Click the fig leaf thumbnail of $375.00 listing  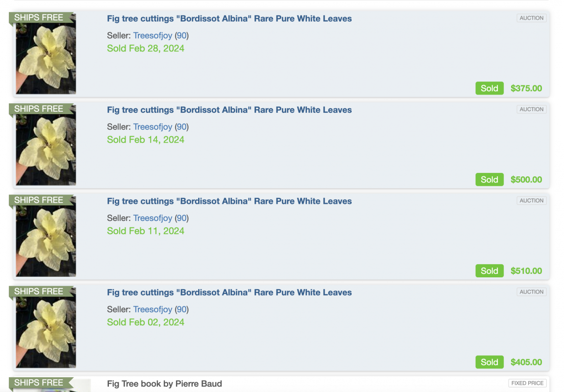(46, 53)
